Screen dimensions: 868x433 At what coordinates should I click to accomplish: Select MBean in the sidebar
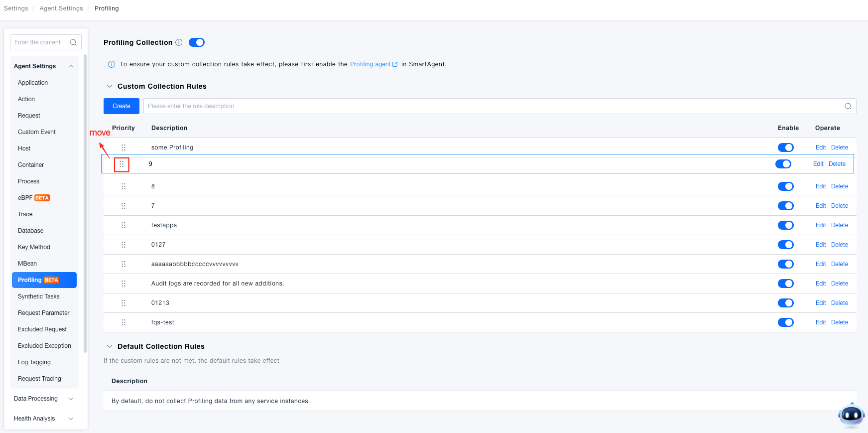pos(27,264)
